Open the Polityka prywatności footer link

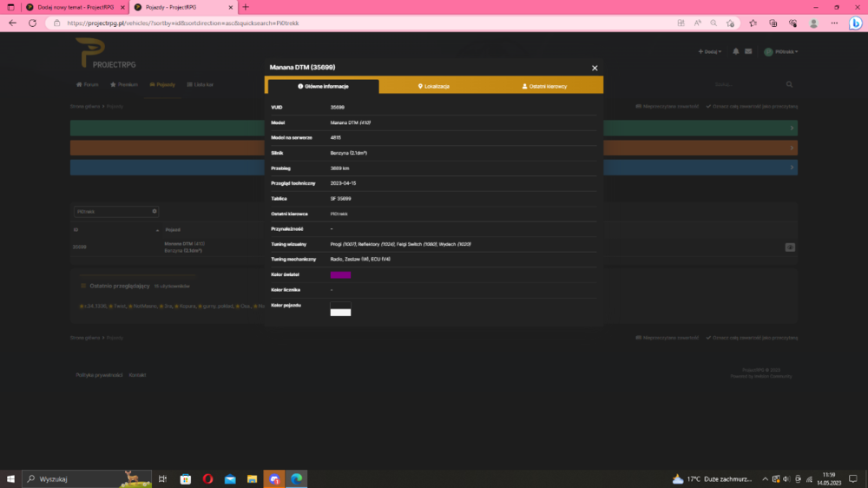pyautogui.click(x=99, y=375)
